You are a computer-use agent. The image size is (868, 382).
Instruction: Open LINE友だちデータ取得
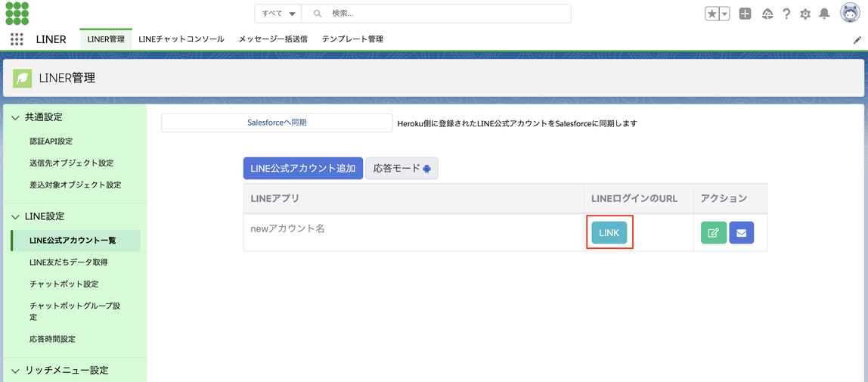coord(68,262)
